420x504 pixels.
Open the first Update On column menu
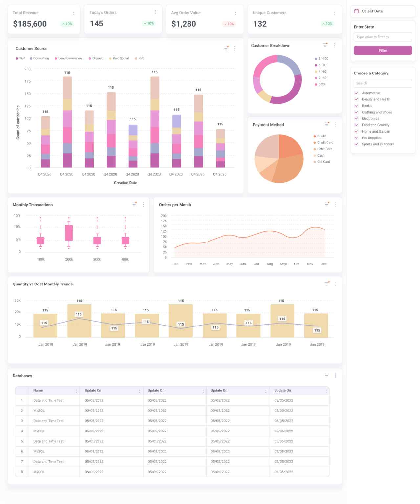tap(139, 390)
